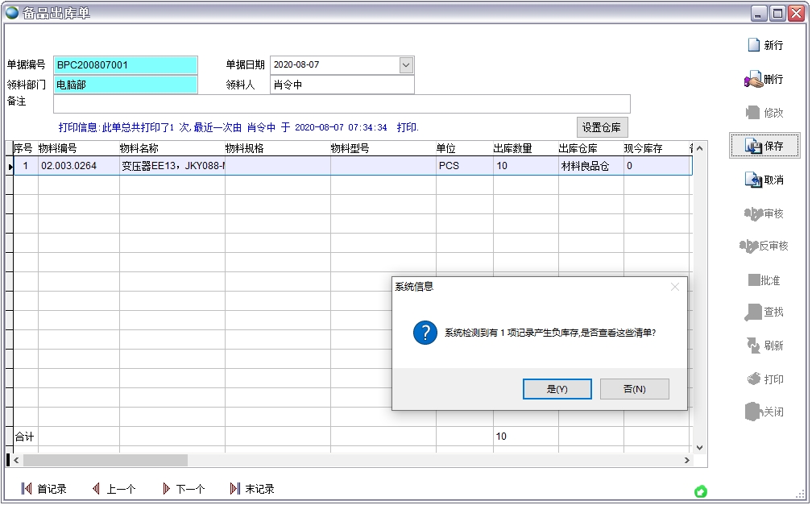Image resolution: width=812 pixels, height=505 pixels.
Task: Navigate to 下一个 (next record)
Action: (x=183, y=489)
